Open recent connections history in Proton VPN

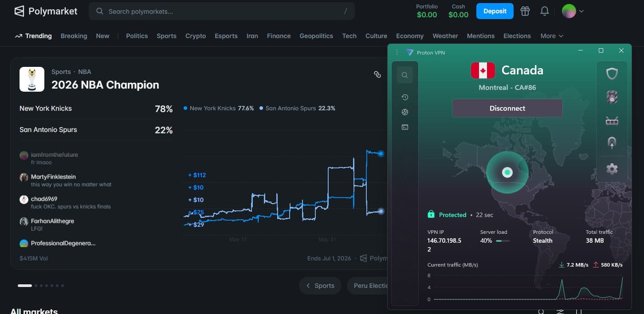(404, 97)
